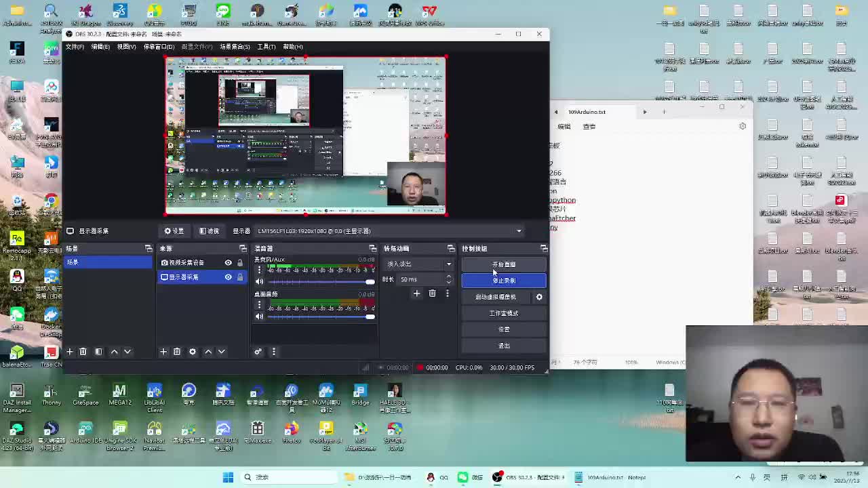Add a new source with the plus icon
Screen dimensions: 868x488
[163, 352]
